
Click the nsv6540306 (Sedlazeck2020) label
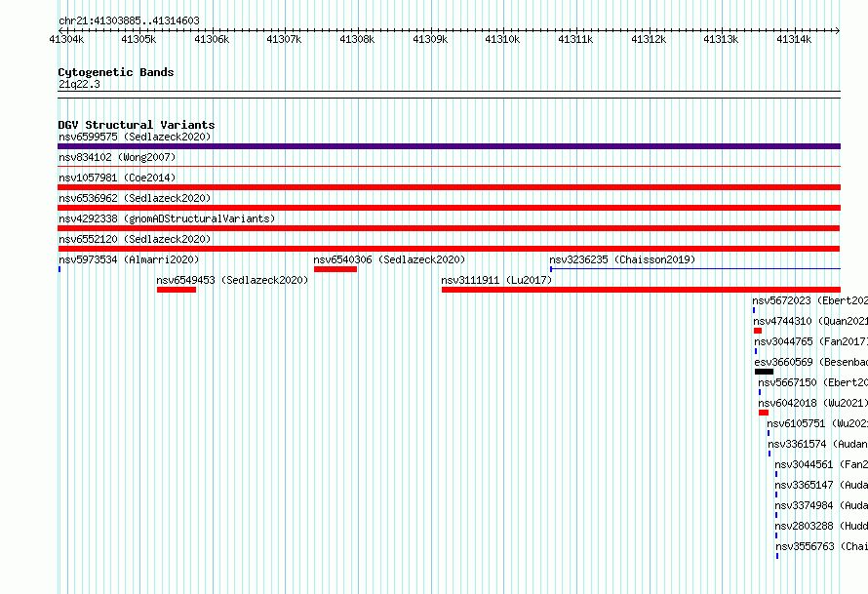pos(390,259)
